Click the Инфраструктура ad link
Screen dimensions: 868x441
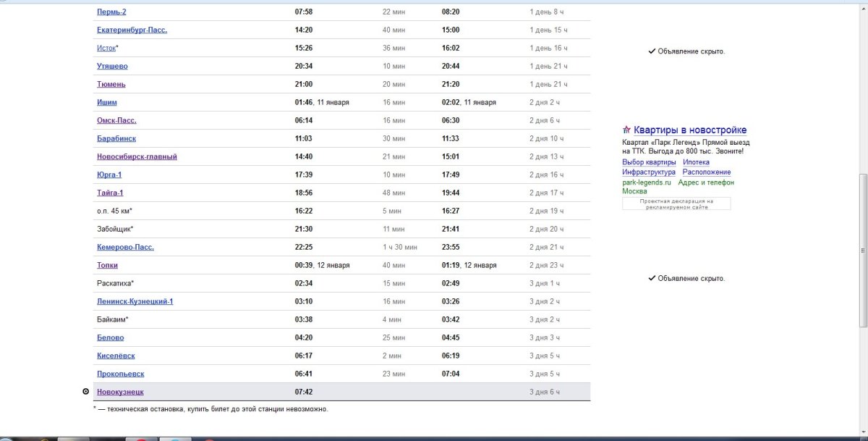click(649, 172)
